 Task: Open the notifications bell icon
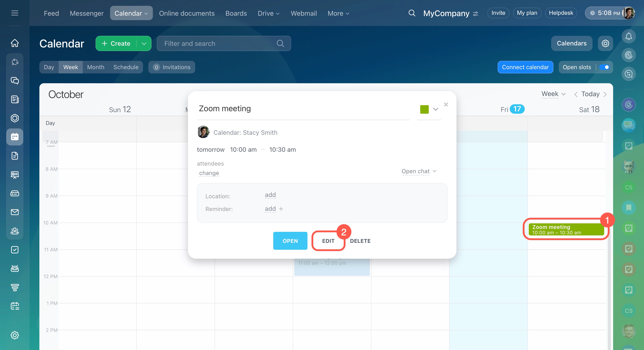click(x=628, y=36)
